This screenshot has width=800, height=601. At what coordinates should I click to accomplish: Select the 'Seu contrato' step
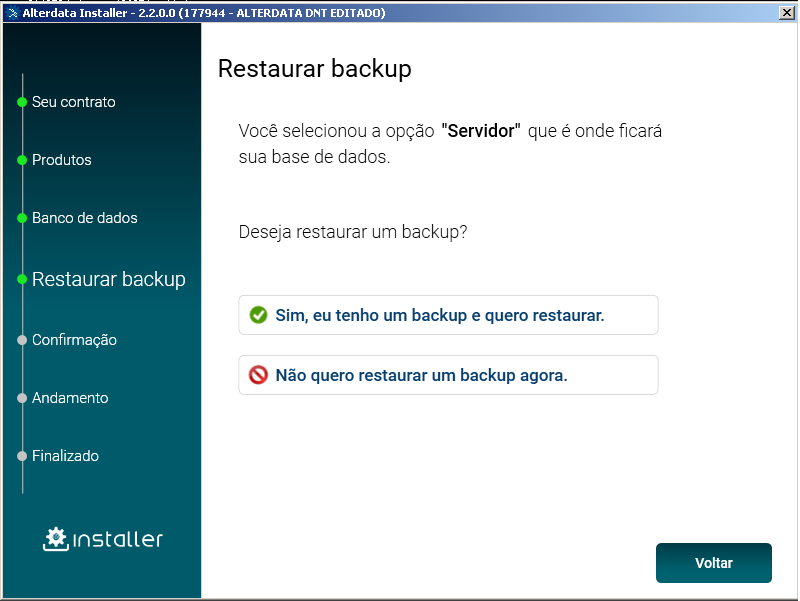[x=73, y=102]
